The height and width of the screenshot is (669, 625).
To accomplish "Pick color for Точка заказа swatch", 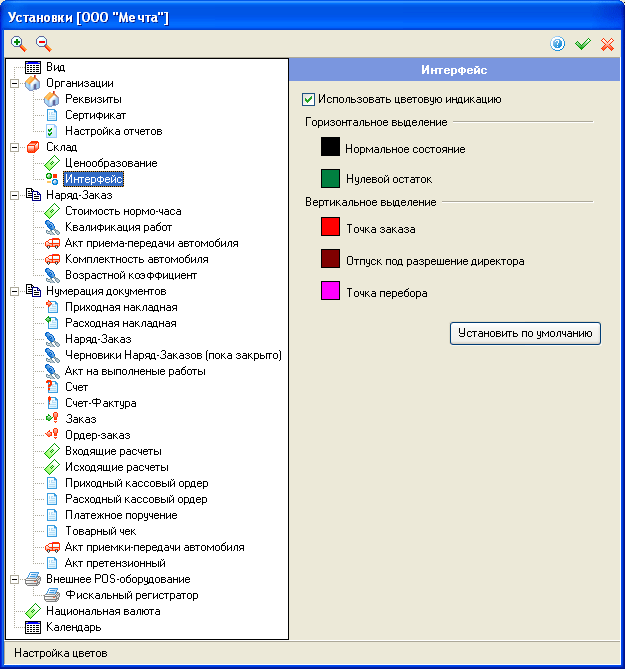I will point(330,227).
